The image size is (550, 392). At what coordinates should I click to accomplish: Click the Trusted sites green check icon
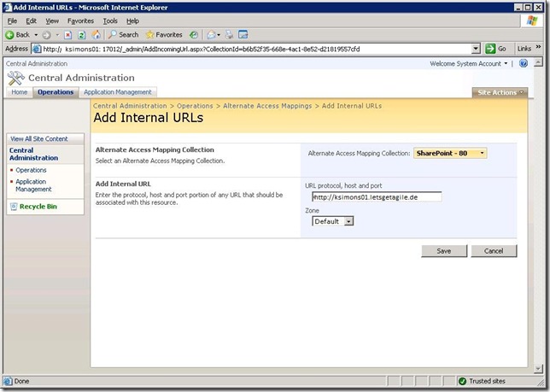462,381
